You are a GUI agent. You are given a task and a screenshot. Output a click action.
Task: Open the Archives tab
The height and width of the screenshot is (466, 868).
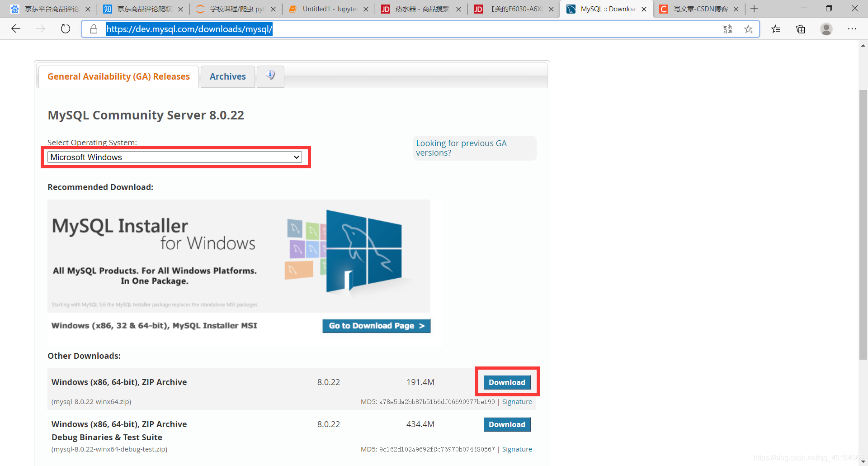(228, 76)
